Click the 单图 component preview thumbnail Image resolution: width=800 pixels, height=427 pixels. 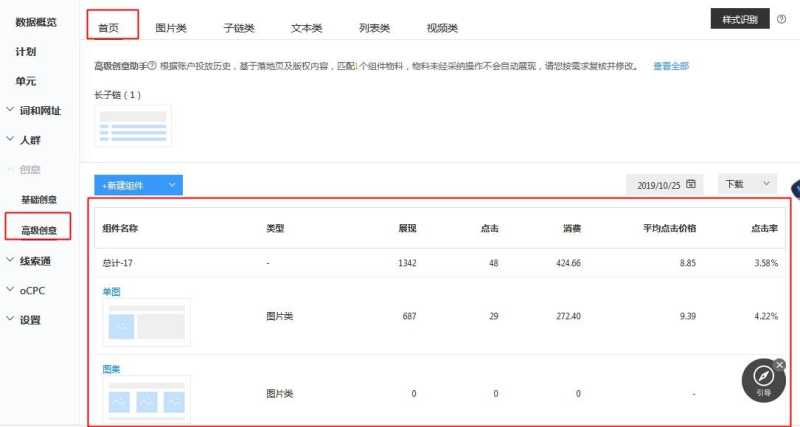pos(147,323)
